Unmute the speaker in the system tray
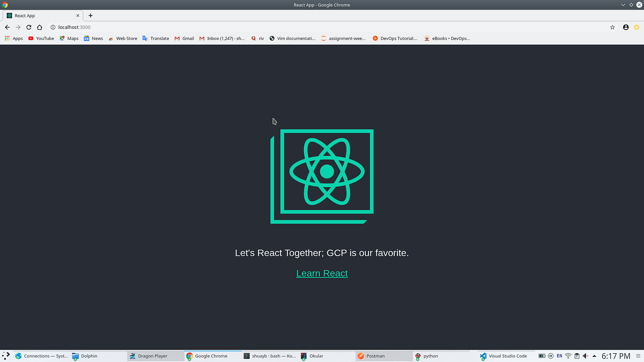 pos(585,356)
